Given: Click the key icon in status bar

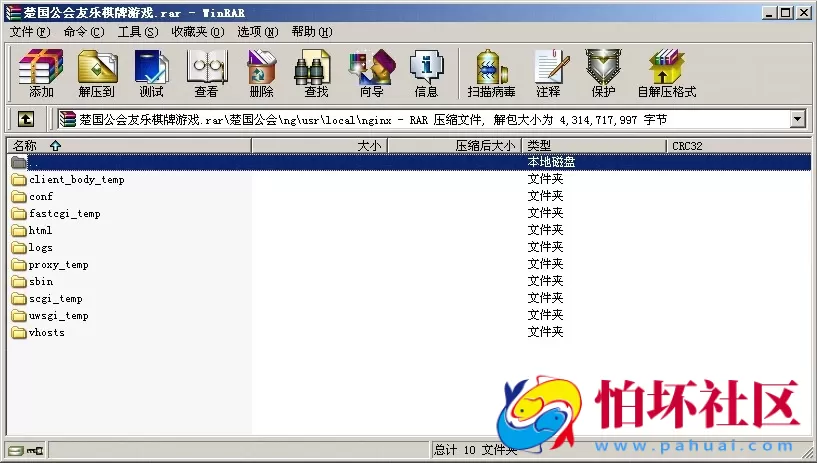Looking at the screenshot, I should click(35, 451).
